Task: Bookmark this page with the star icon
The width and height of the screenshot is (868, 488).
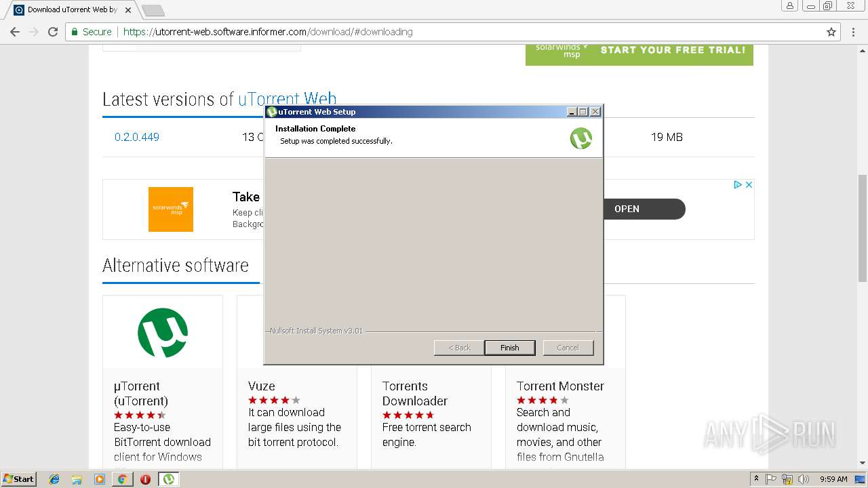Action: [831, 32]
